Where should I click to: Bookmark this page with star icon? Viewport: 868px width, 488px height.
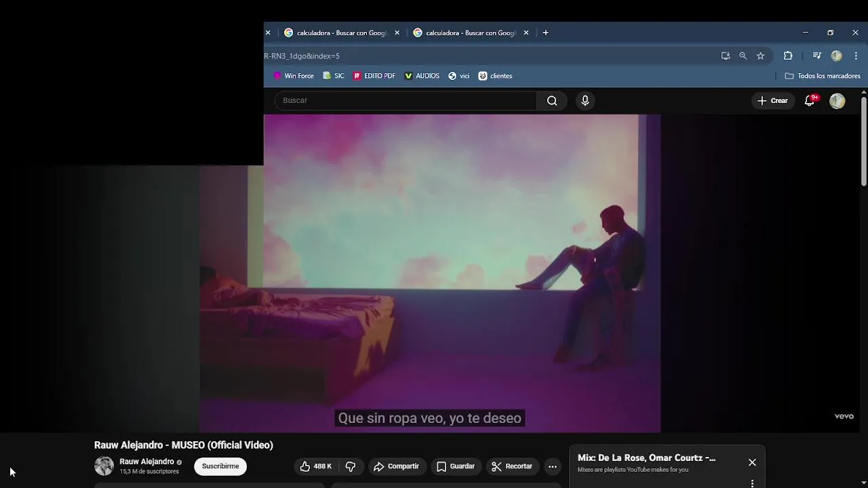pyautogui.click(x=761, y=56)
